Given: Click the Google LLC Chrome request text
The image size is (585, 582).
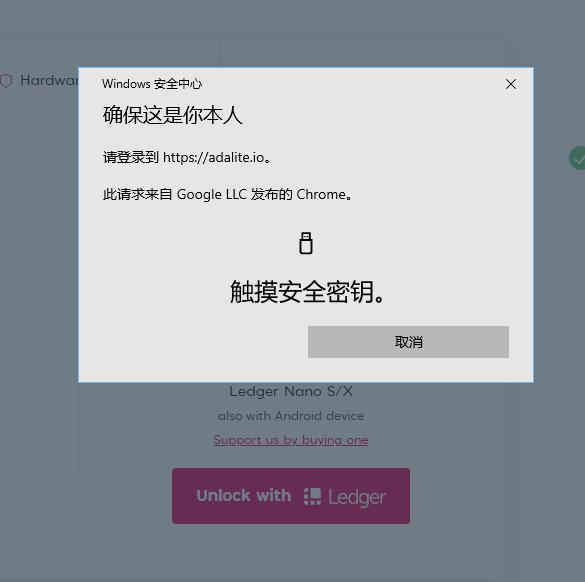Looking at the screenshot, I should click(227, 194).
